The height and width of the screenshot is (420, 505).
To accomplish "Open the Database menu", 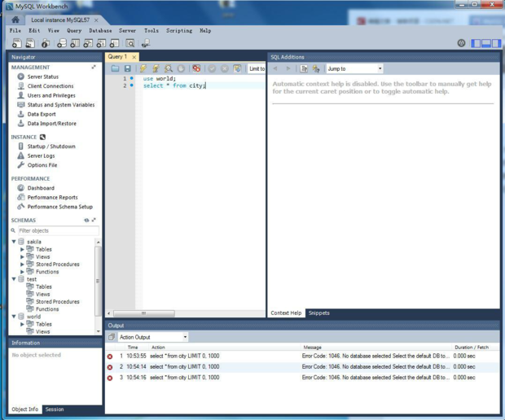I will click(100, 31).
